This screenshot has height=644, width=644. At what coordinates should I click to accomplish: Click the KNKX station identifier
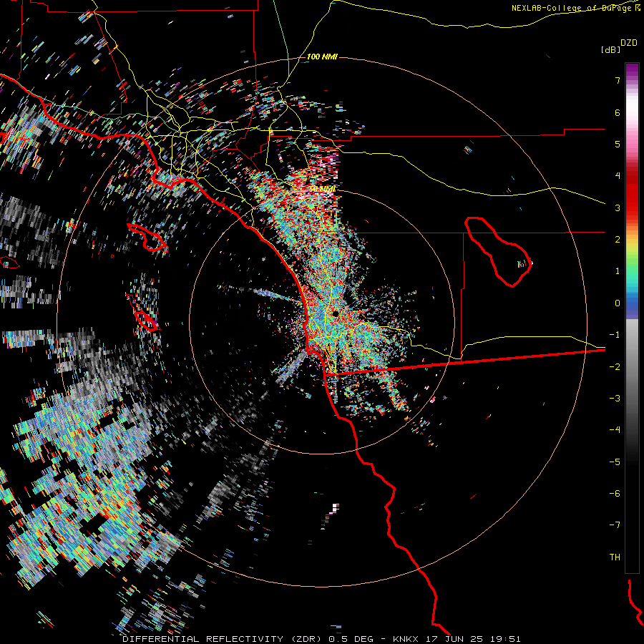[x=406, y=639]
